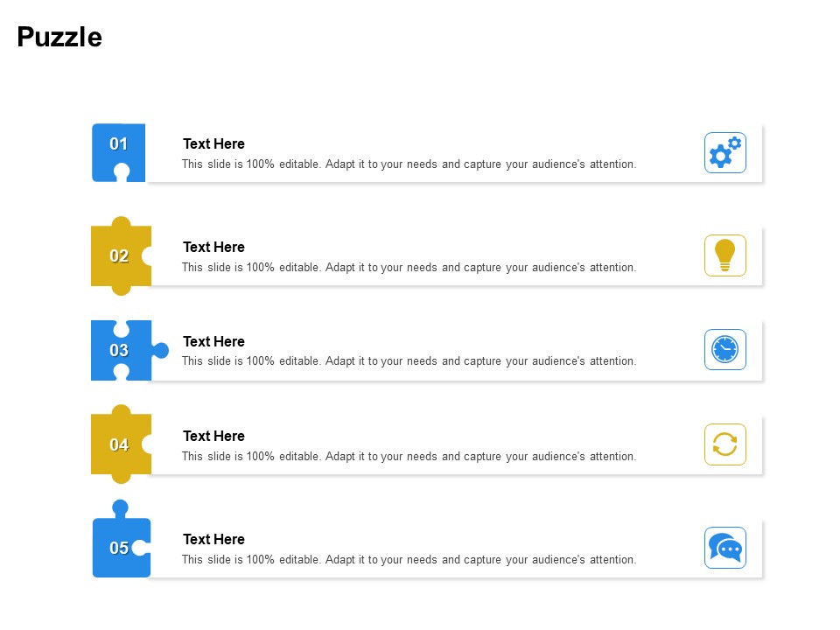Select the chat bubbles icon
This screenshot has width=840, height=630.
724,548
